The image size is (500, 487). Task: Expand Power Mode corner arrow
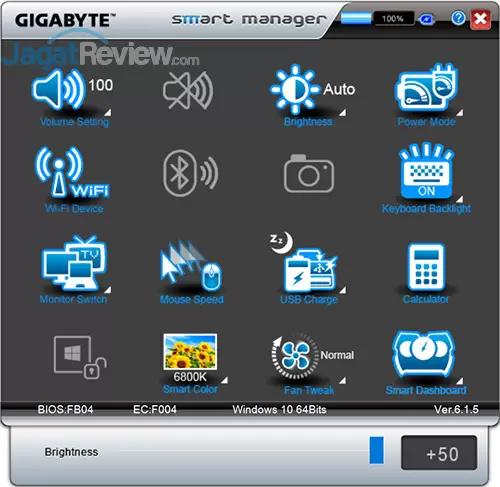coord(459,112)
